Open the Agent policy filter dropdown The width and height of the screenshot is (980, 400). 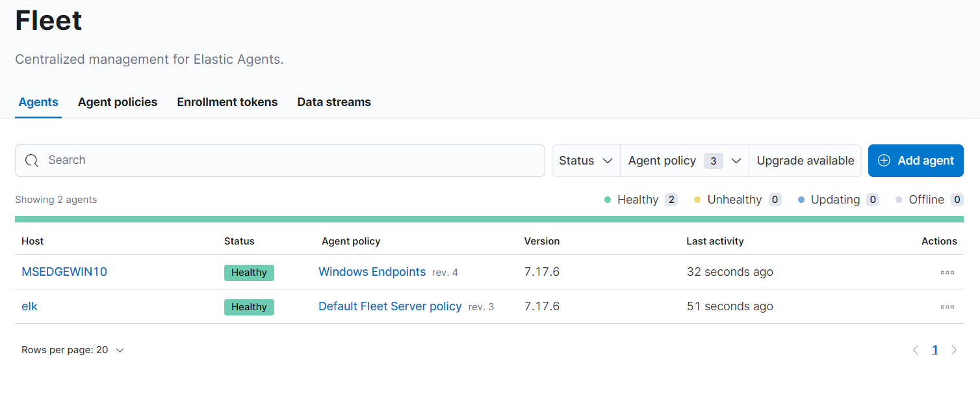coord(685,161)
